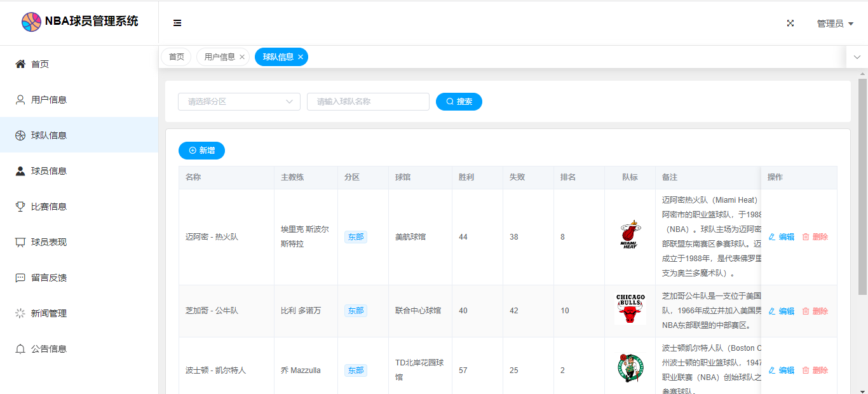Click the 搜索 button

[459, 102]
